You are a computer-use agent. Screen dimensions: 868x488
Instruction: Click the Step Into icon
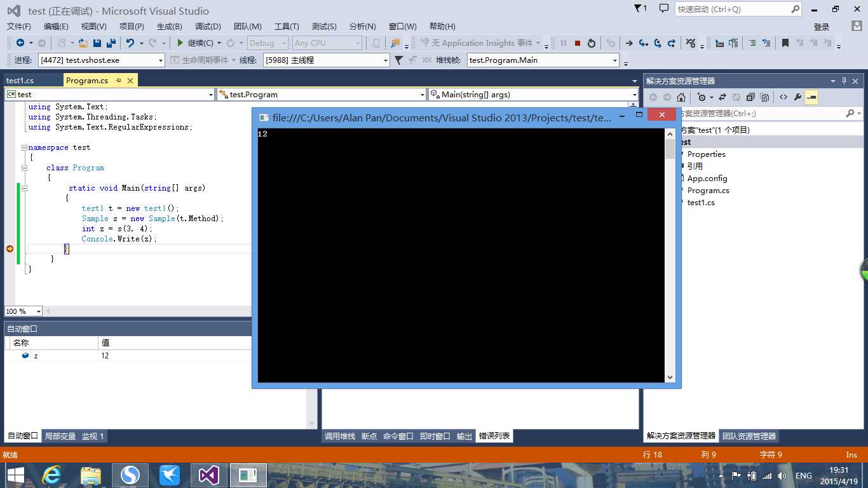point(644,43)
